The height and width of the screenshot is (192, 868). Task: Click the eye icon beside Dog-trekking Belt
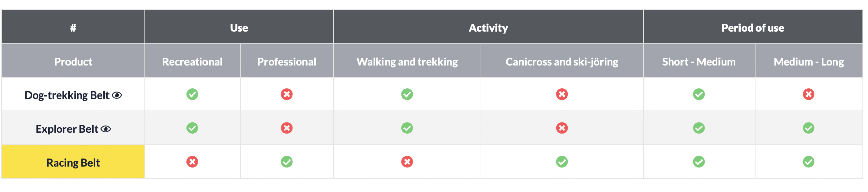click(x=117, y=95)
